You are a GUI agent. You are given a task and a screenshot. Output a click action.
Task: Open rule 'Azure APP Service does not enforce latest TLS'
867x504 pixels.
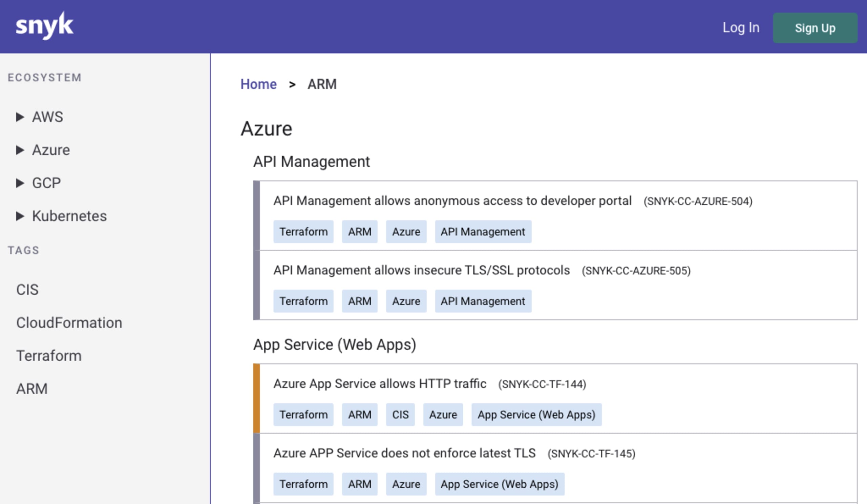coord(405,454)
